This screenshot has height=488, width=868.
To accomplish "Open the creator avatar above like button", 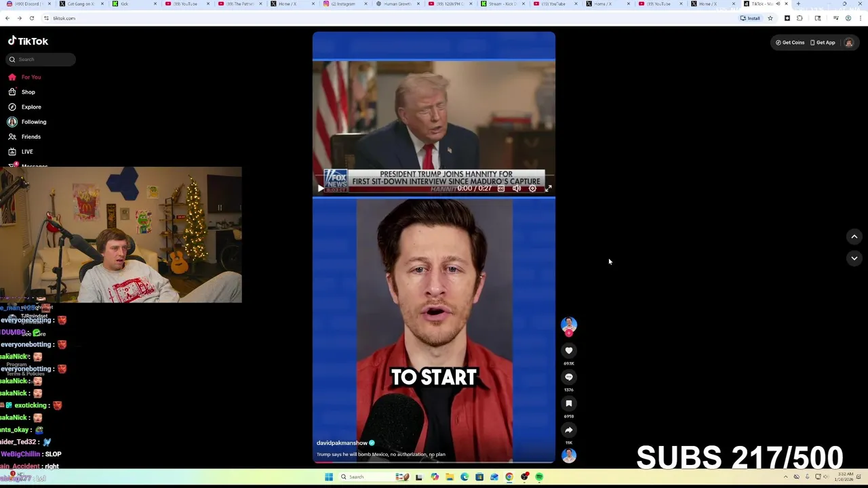I will 569,325.
